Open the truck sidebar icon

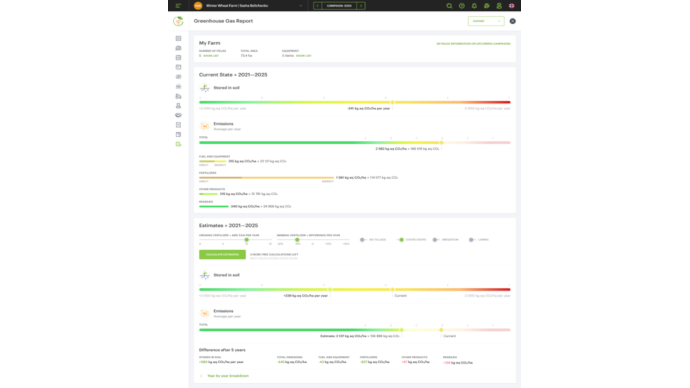point(178,96)
